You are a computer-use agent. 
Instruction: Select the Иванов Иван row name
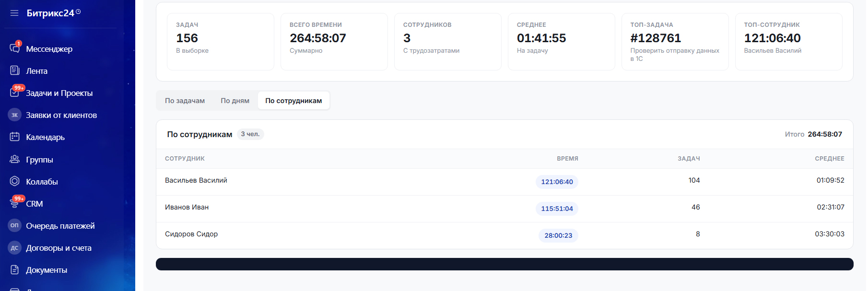[x=187, y=207]
